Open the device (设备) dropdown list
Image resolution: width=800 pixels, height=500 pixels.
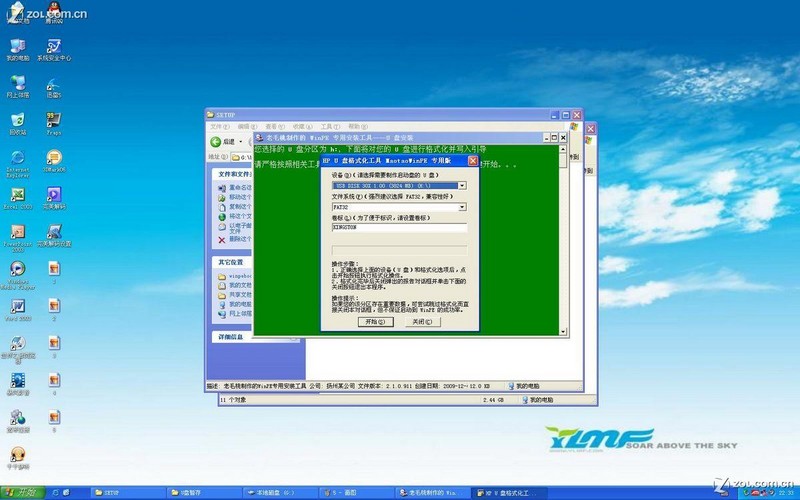pos(462,186)
